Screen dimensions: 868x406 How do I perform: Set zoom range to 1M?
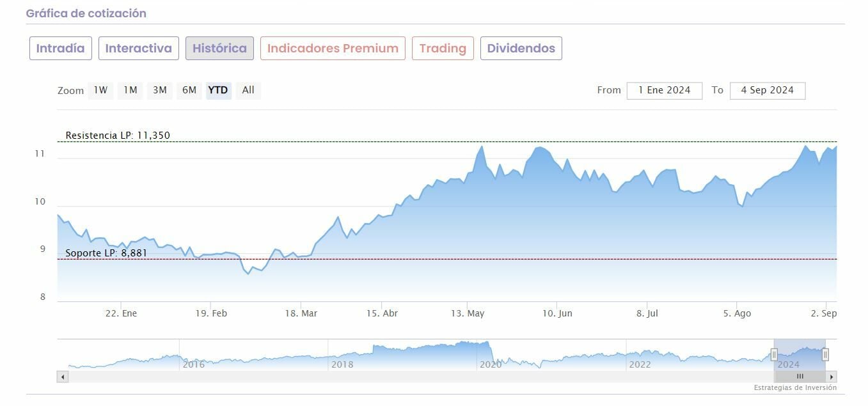[x=130, y=90]
